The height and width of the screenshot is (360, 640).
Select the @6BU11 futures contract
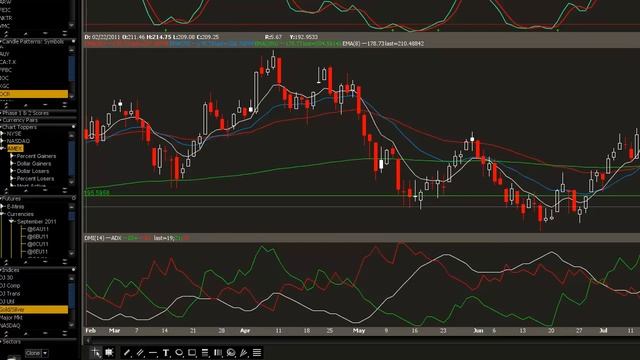pyautogui.click(x=38, y=237)
